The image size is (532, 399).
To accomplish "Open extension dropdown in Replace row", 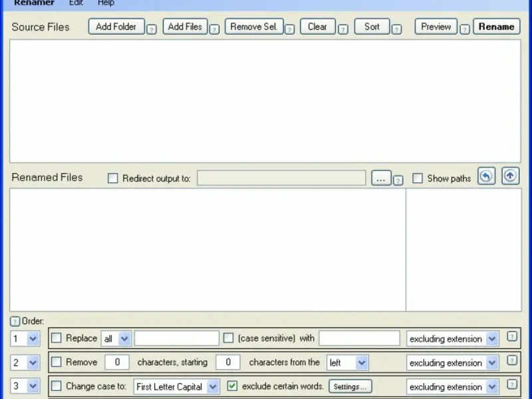I will [453, 338].
